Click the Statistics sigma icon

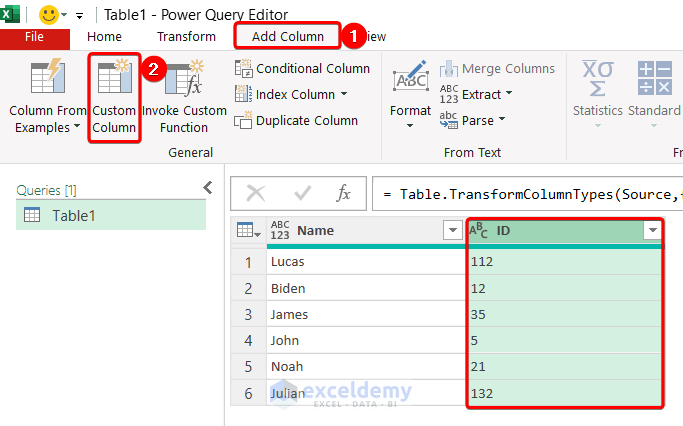point(598,78)
